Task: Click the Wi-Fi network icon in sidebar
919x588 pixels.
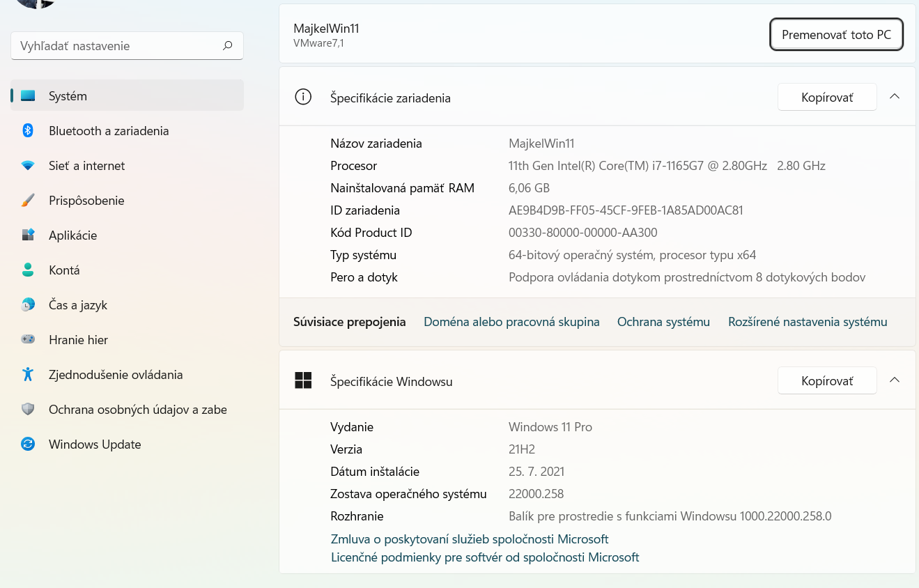Action: point(28,166)
